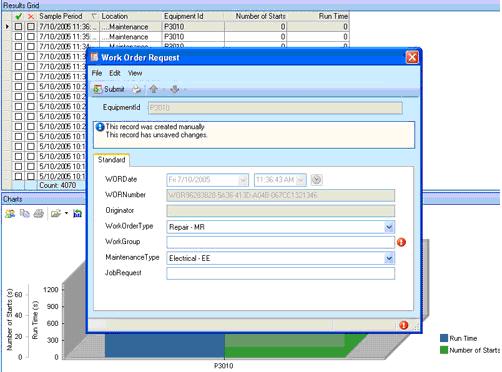
Task: Click the clock icon next to WORDate time
Action: [316, 180]
